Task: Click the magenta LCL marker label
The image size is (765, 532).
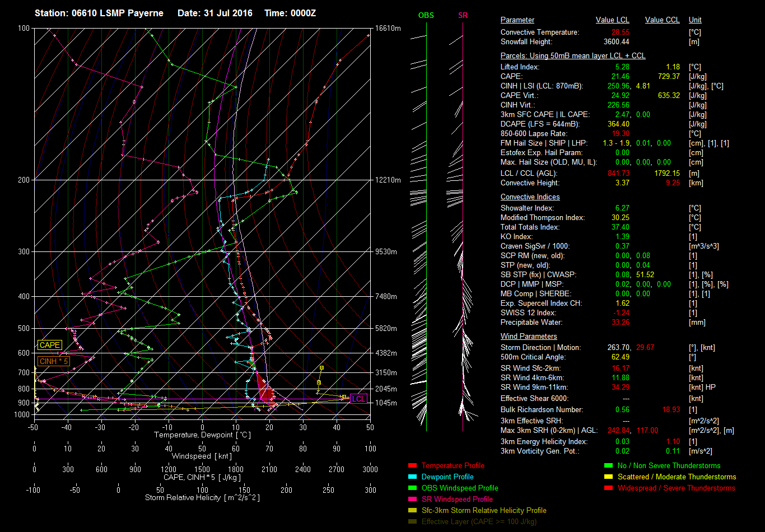Action: pyautogui.click(x=358, y=399)
